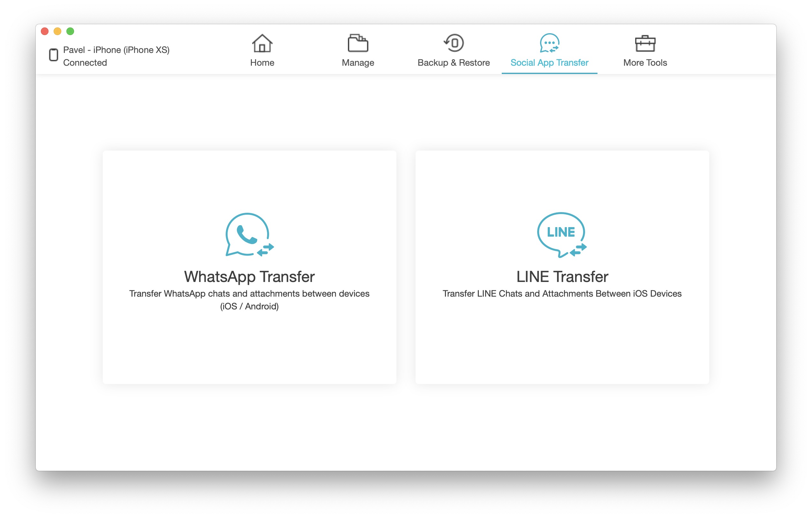Click the LINE chats description text
The image size is (812, 518).
[562, 293]
